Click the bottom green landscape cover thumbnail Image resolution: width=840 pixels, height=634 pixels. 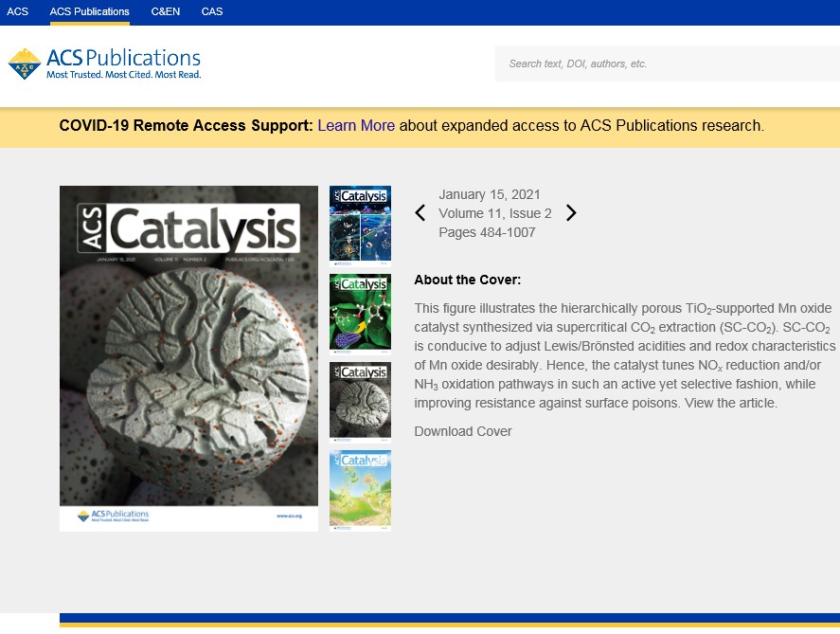click(360, 490)
